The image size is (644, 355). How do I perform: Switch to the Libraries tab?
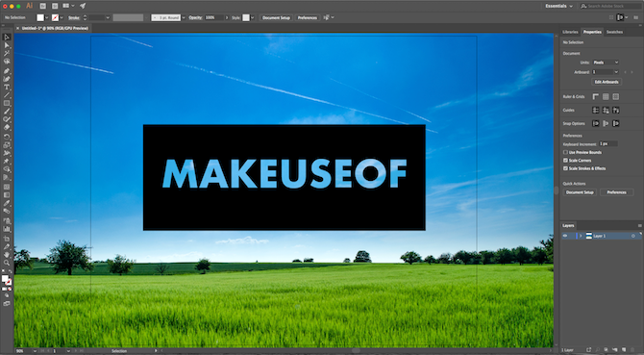tap(570, 32)
